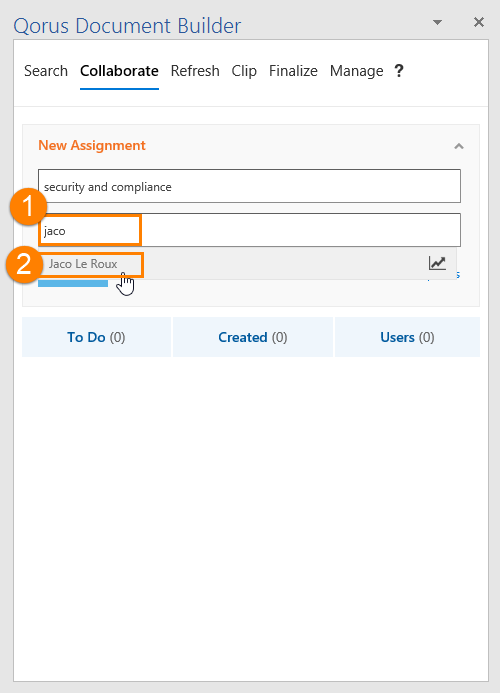Screen dimensions: 500x693
Task: Click the New Assignment section header
Action: (92, 145)
